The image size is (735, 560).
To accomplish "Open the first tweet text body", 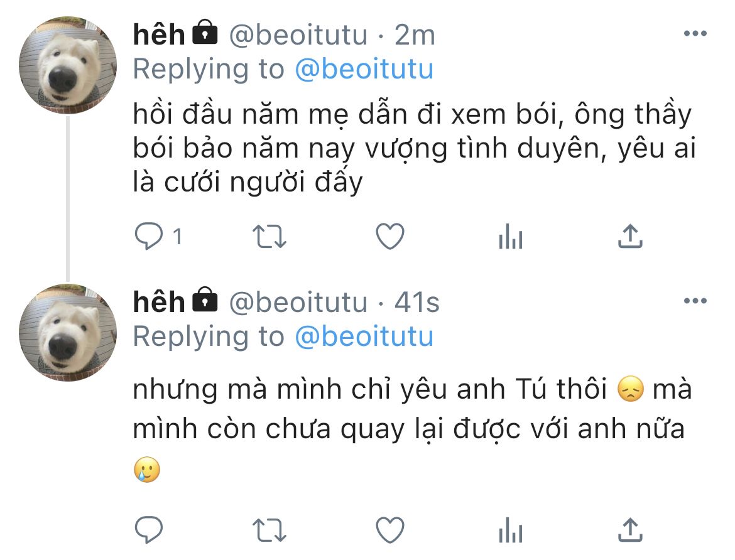I will pyautogui.click(x=415, y=148).
